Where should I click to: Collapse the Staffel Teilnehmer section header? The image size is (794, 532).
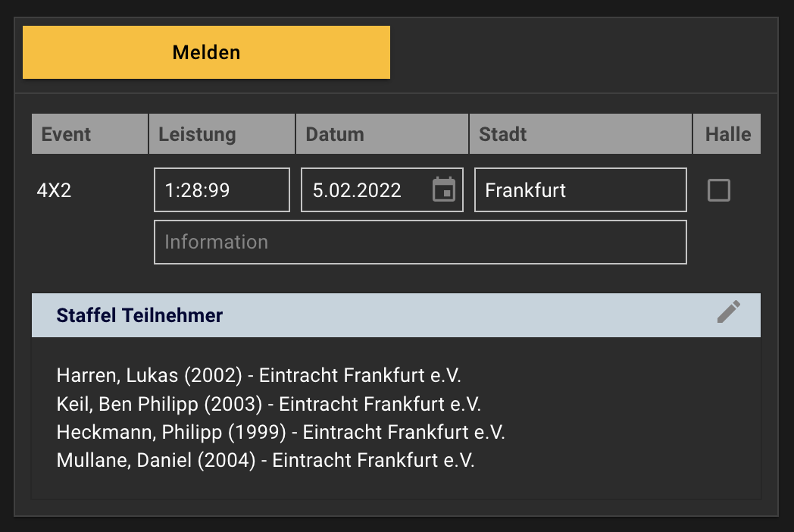396,315
